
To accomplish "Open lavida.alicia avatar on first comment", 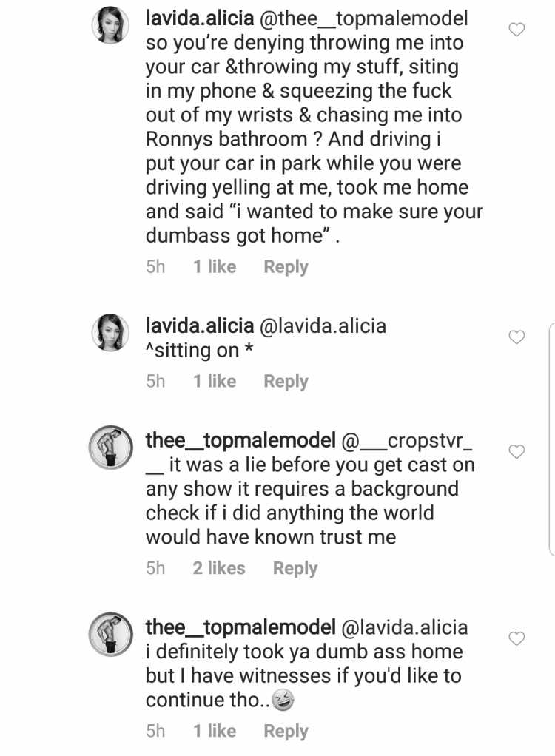I will [110, 25].
